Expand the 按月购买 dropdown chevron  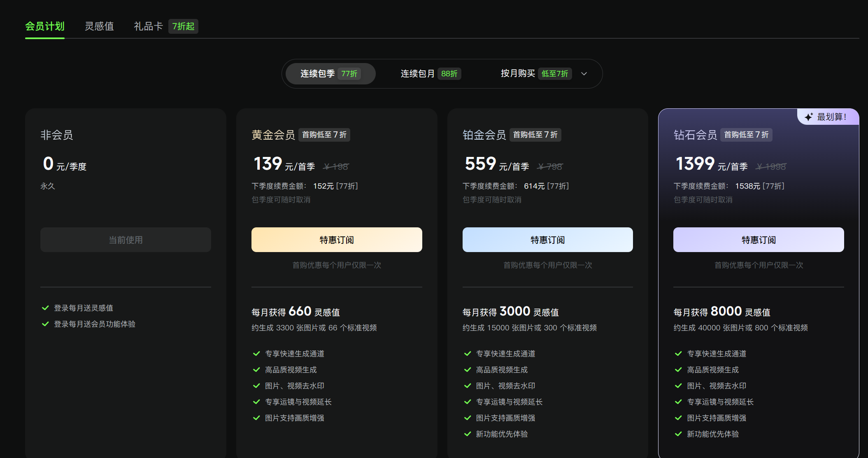tap(584, 74)
